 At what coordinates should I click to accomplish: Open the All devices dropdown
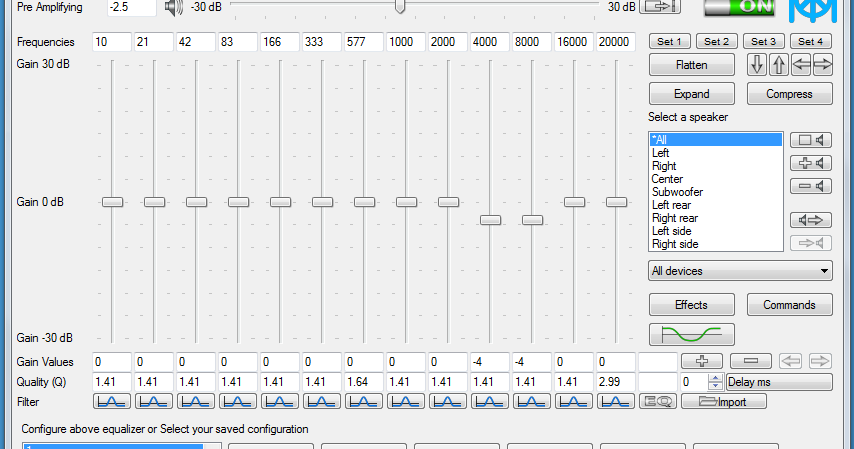[740, 271]
